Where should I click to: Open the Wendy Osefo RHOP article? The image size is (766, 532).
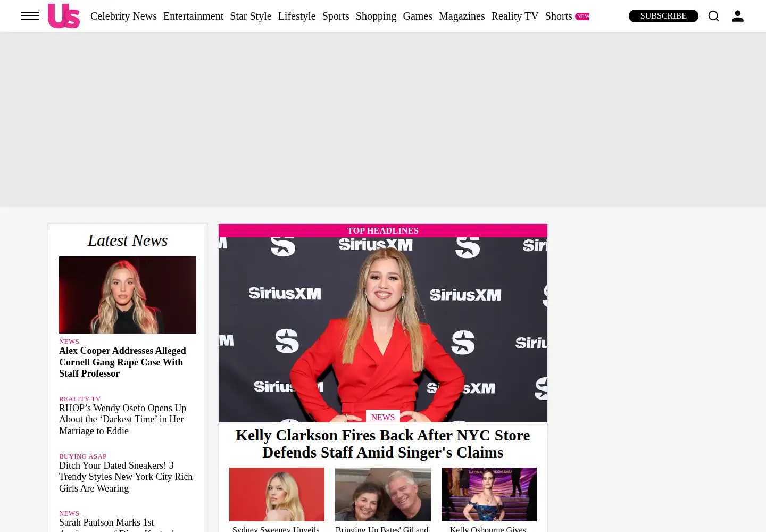pyautogui.click(x=122, y=420)
